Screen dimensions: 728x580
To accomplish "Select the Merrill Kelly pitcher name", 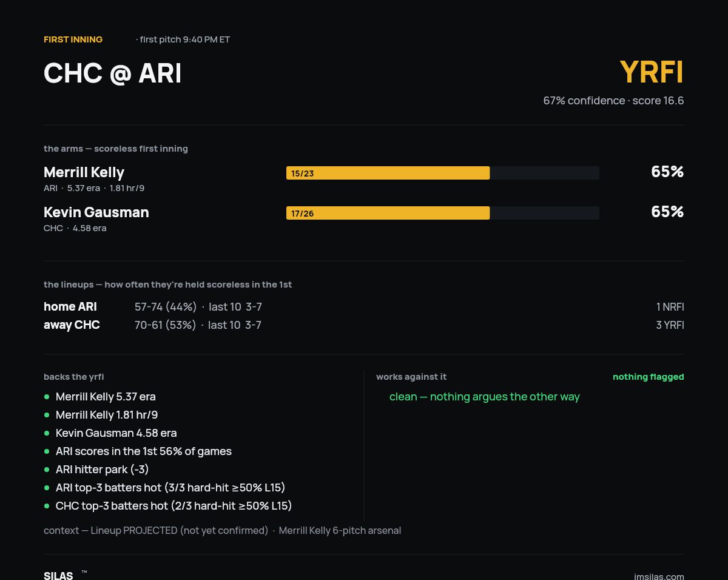I will [x=84, y=172].
